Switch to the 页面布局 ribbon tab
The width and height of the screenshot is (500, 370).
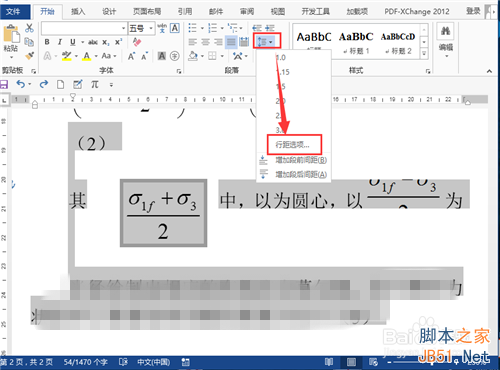click(x=147, y=12)
